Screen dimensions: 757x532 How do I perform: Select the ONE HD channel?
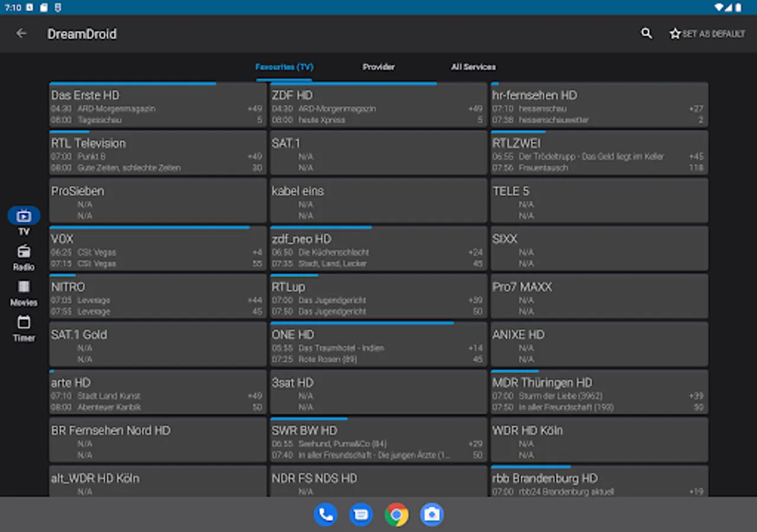point(378,344)
